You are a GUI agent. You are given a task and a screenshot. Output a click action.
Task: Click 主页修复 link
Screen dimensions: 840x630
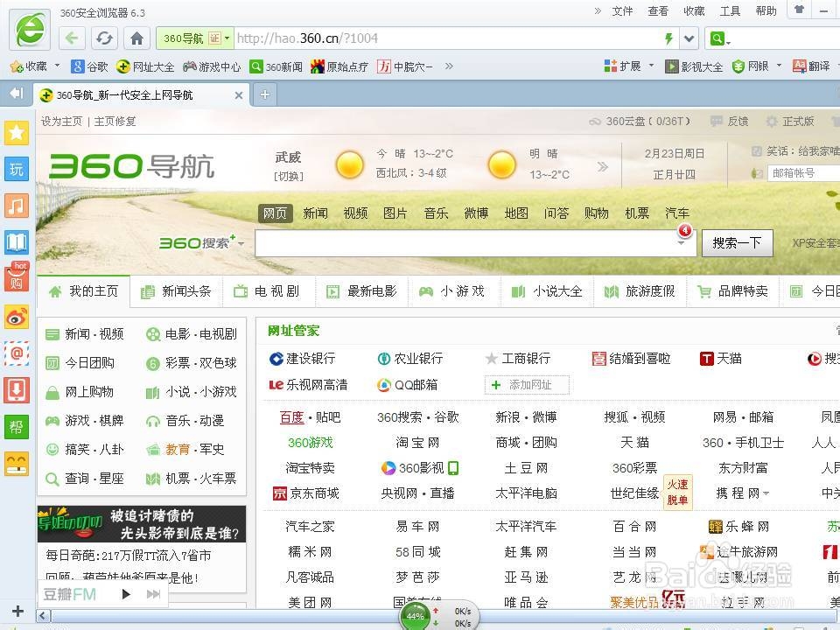(x=115, y=121)
